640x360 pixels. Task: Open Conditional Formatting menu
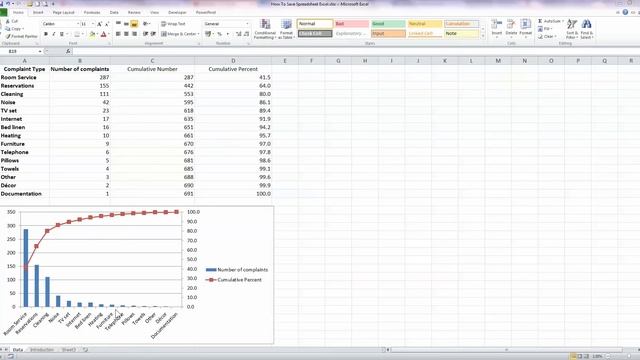pyautogui.click(x=265, y=29)
